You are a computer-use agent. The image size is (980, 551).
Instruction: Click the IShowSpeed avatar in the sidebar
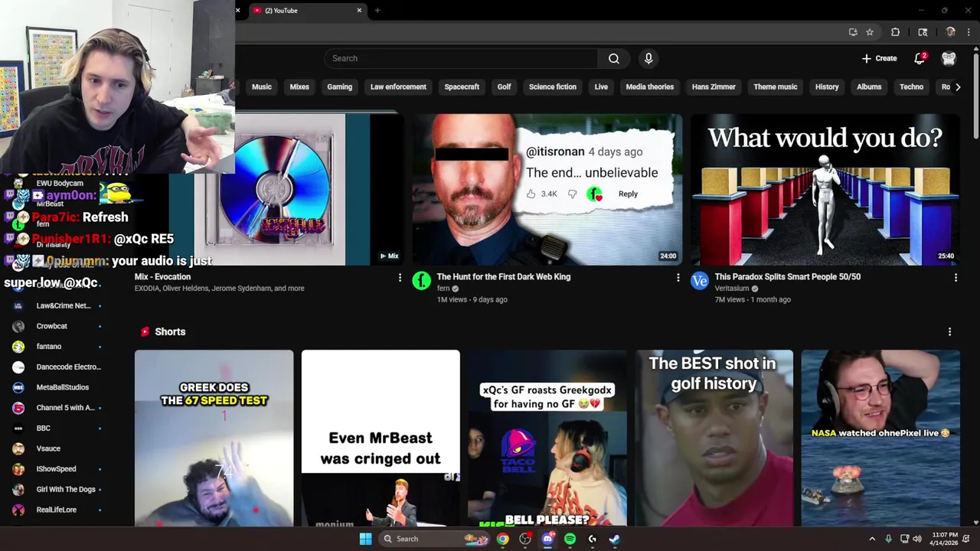coord(18,469)
